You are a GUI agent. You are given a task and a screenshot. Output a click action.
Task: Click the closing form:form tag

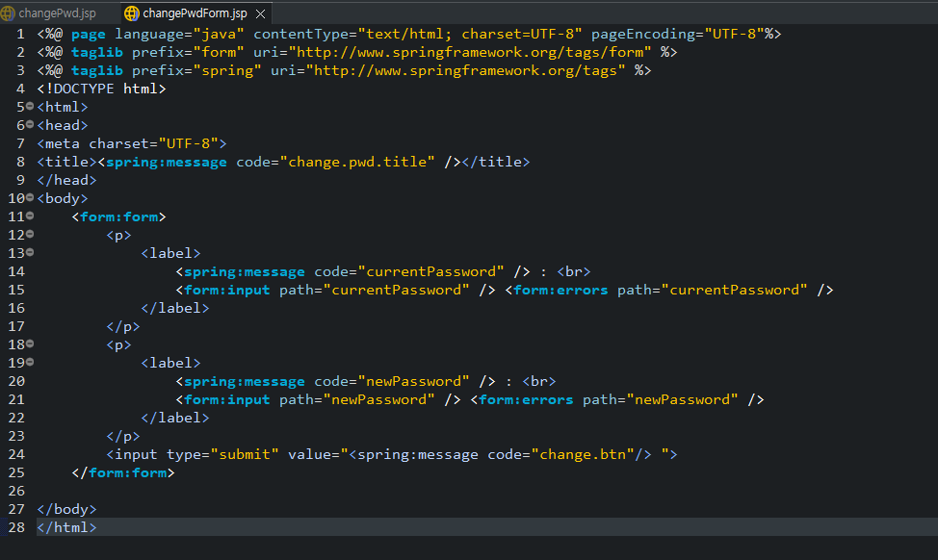pos(123,472)
